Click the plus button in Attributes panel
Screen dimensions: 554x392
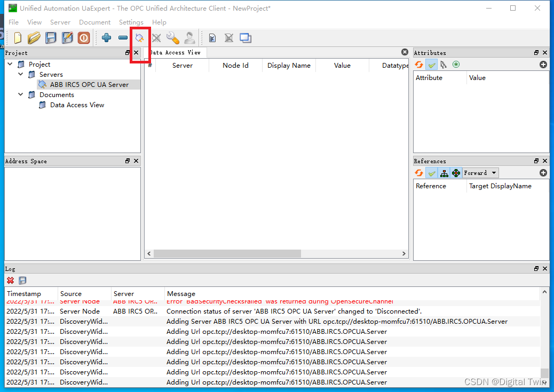543,65
